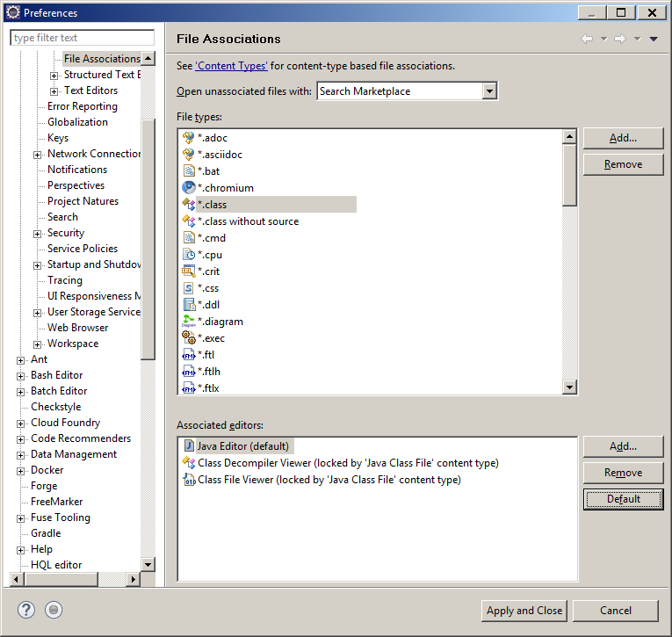Select the Keys preference page

click(x=58, y=138)
